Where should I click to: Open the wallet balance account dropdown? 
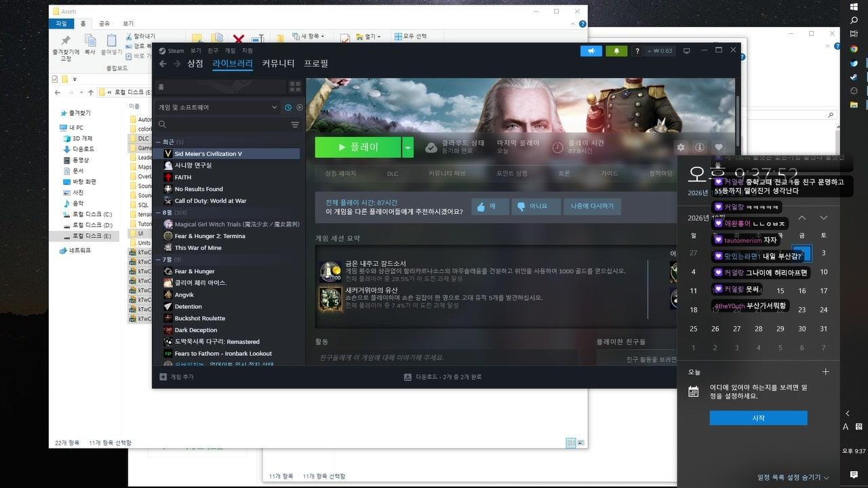[x=660, y=51]
